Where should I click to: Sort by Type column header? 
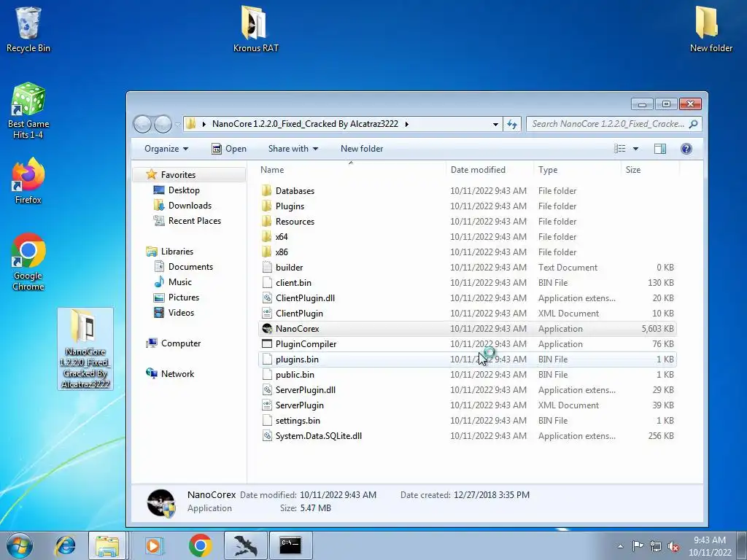click(577, 169)
